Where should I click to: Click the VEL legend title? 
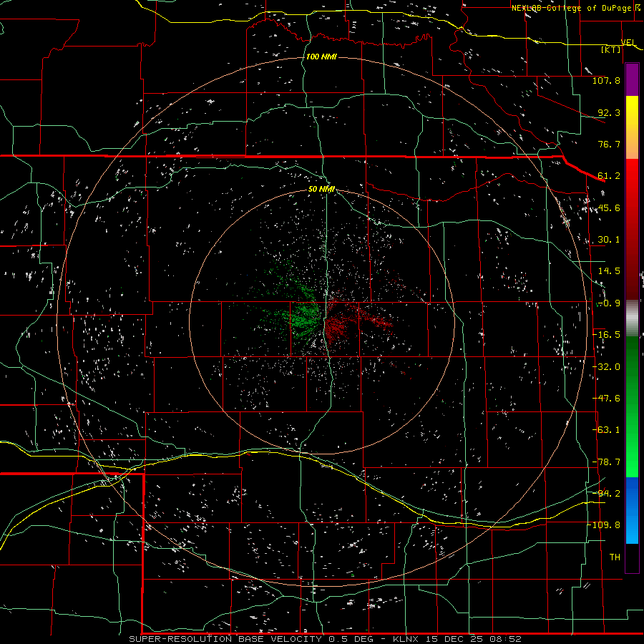(x=628, y=42)
